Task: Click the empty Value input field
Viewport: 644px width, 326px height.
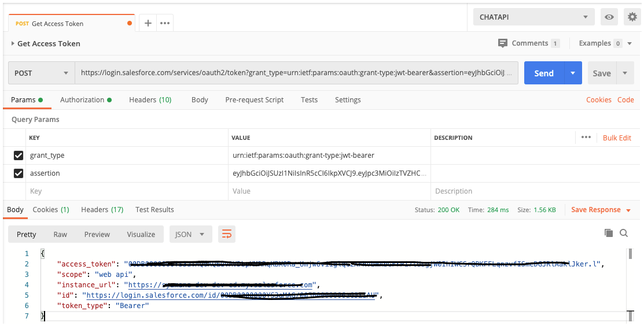Action: coord(329,191)
